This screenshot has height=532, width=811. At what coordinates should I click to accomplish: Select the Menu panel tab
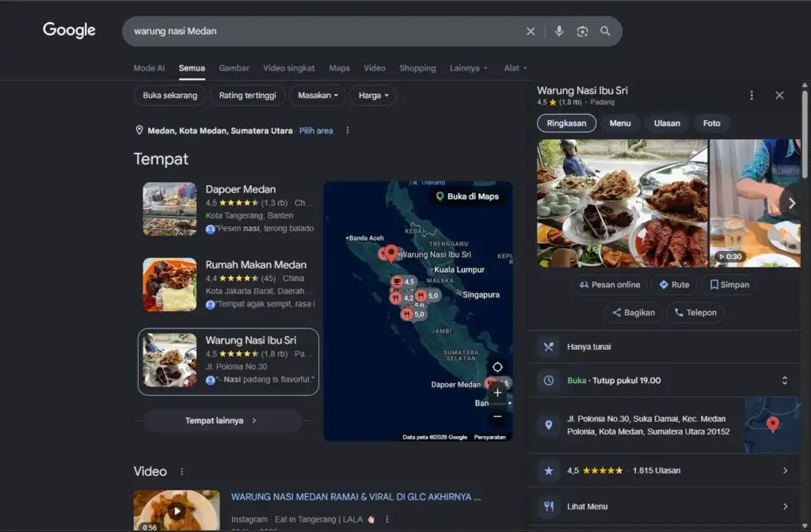click(x=619, y=123)
